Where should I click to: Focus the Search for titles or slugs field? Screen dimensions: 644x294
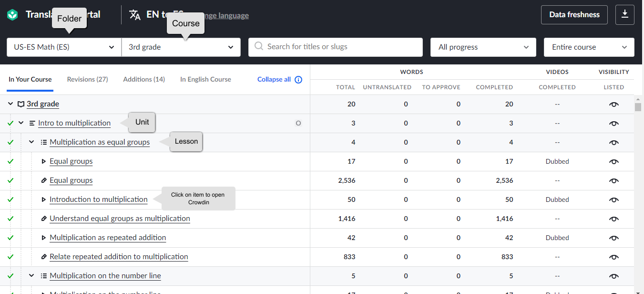tap(336, 47)
